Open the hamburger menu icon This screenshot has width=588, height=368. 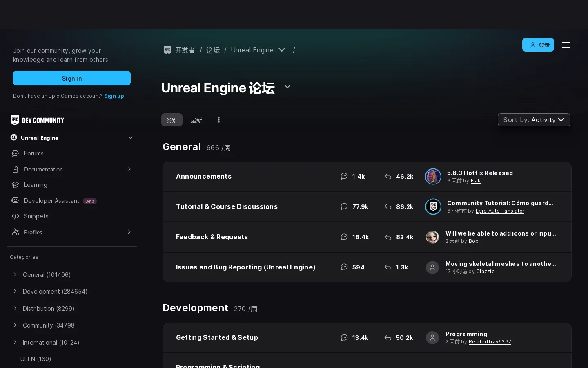tap(566, 45)
